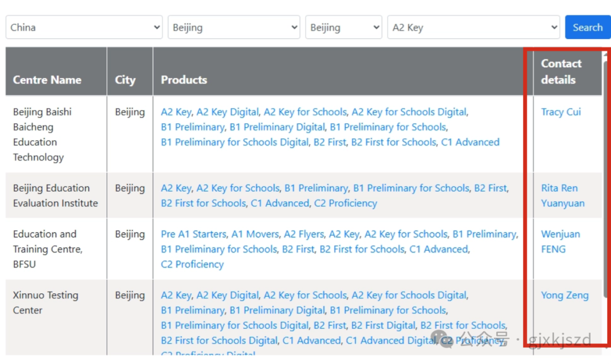
Task: Click the blue Search button
Action: click(x=588, y=27)
